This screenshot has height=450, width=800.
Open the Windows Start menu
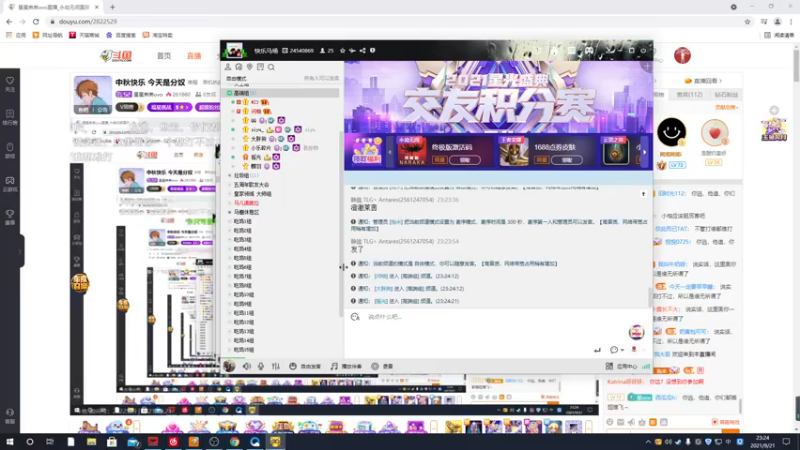click(10, 441)
